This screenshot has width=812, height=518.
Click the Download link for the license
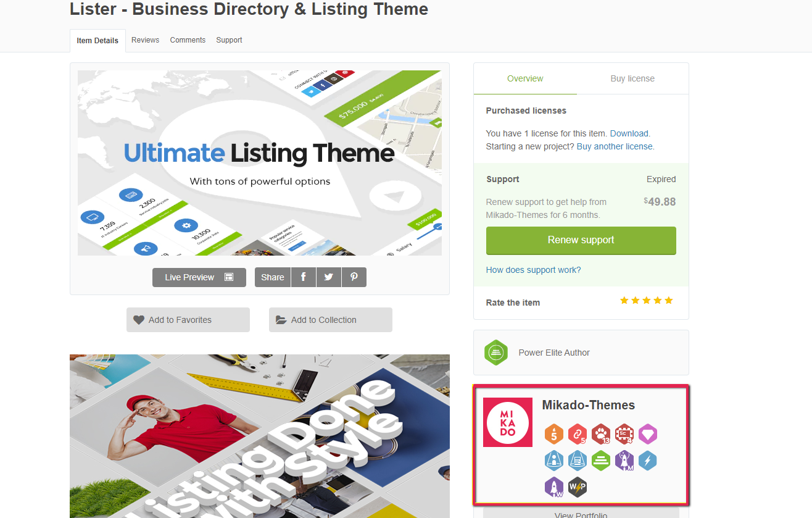click(x=629, y=133)
